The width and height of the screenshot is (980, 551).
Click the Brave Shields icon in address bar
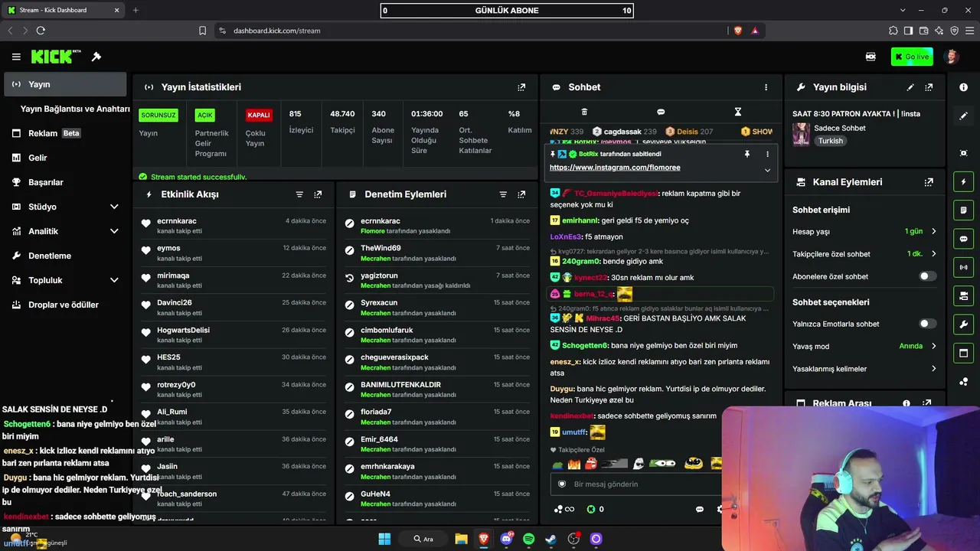[x=738, y=31]
